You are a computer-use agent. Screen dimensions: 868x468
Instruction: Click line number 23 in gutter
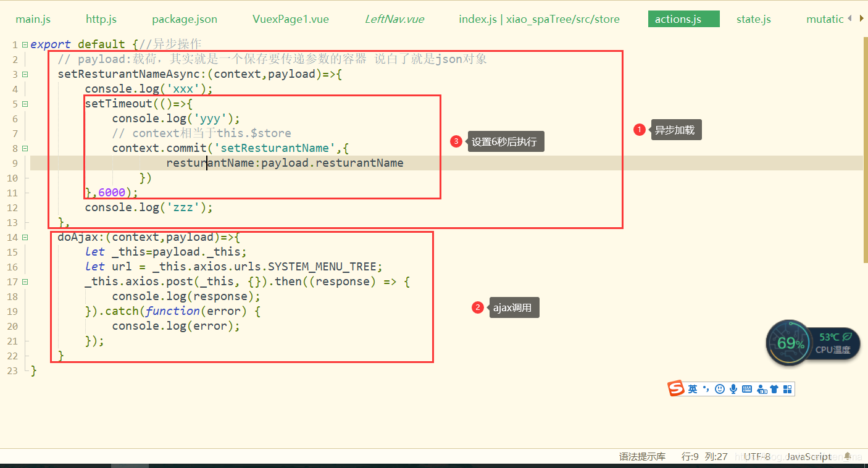tap(12, 370)
